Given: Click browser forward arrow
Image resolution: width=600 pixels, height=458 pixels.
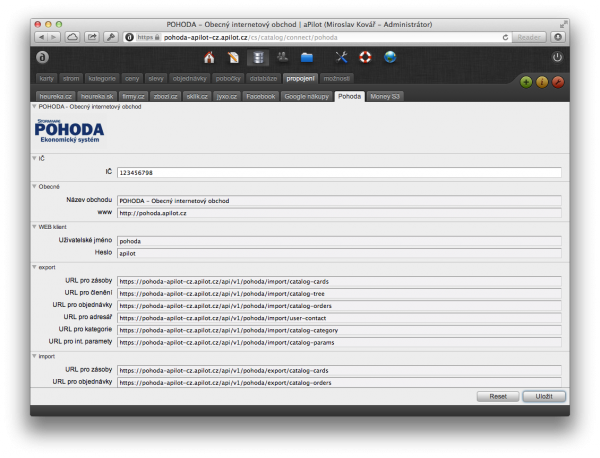Looking at the screenshot, I should 54,37.
